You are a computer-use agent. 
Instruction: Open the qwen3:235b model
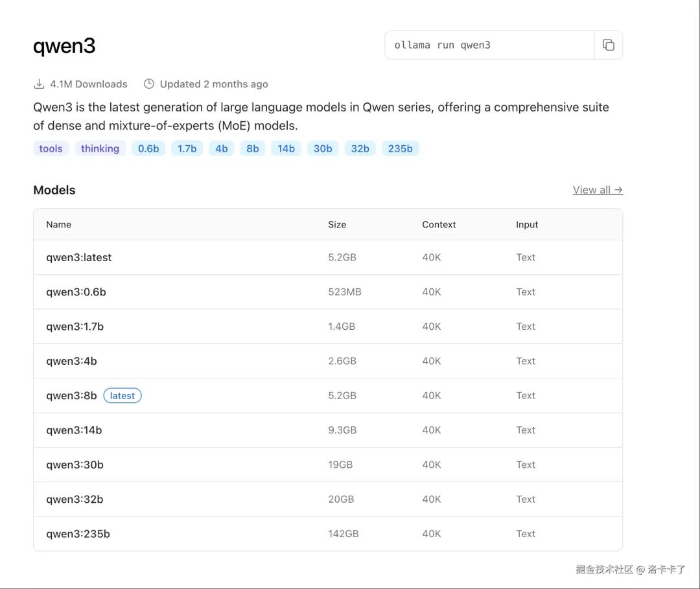tap(78, 534)
